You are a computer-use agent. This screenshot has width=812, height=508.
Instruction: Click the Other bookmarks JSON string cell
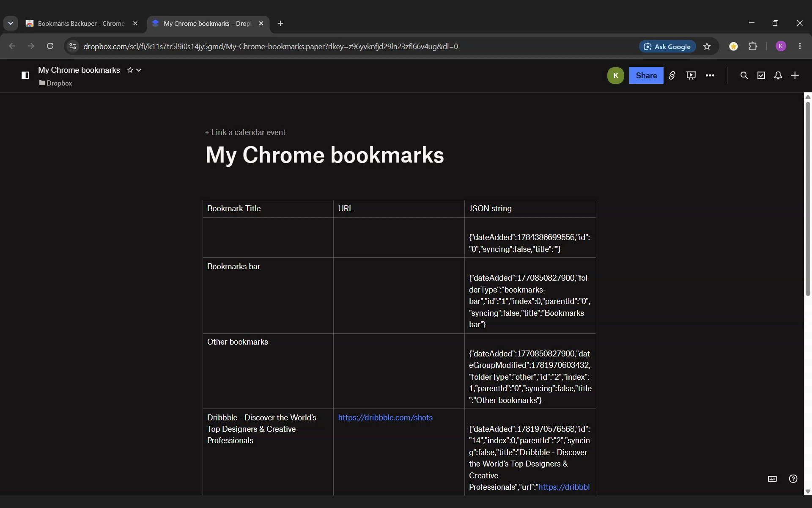530,371
